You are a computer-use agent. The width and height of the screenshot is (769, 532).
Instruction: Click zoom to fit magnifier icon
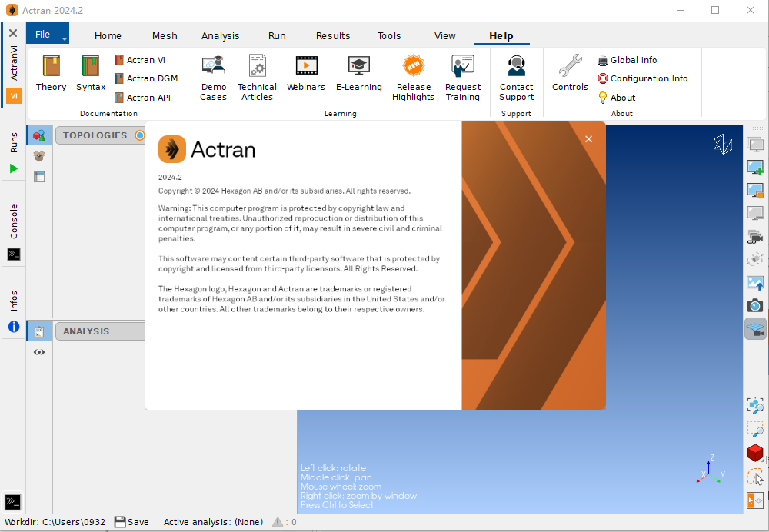pyautogui.click(x=755, y=406)
